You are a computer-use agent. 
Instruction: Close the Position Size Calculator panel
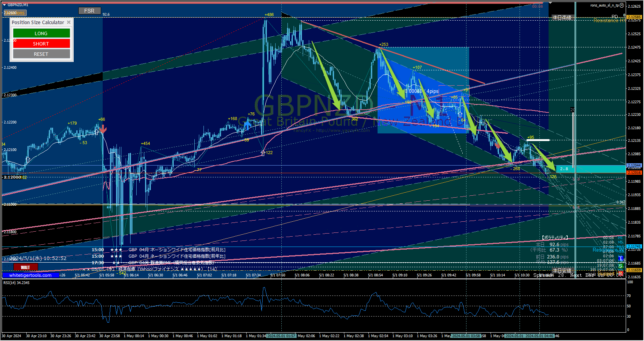(x=69, y=23)
